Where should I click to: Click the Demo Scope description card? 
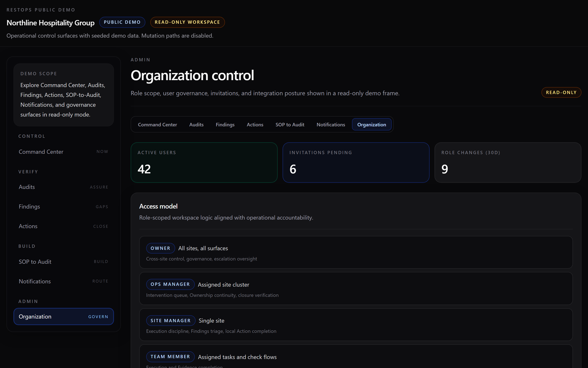[x=64, y=95]
